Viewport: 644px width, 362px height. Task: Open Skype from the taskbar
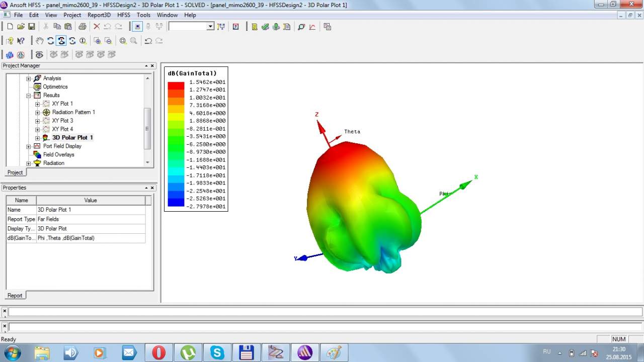[x=217, y=352]
